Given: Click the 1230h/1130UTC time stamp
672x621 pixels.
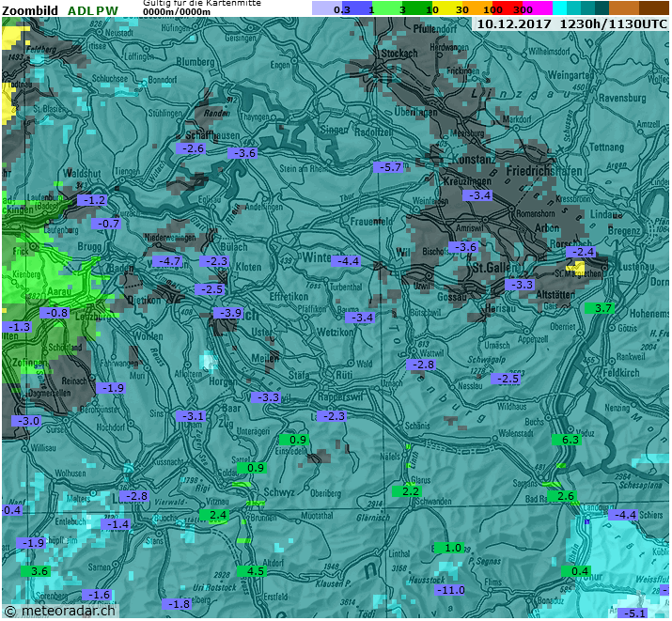Looking at the screenshot, I should pyautogui.click(x=614, y=24).
